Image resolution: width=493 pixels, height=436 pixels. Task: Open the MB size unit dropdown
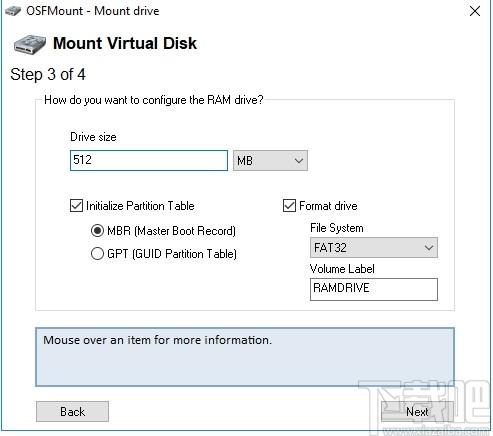(270, 161)
